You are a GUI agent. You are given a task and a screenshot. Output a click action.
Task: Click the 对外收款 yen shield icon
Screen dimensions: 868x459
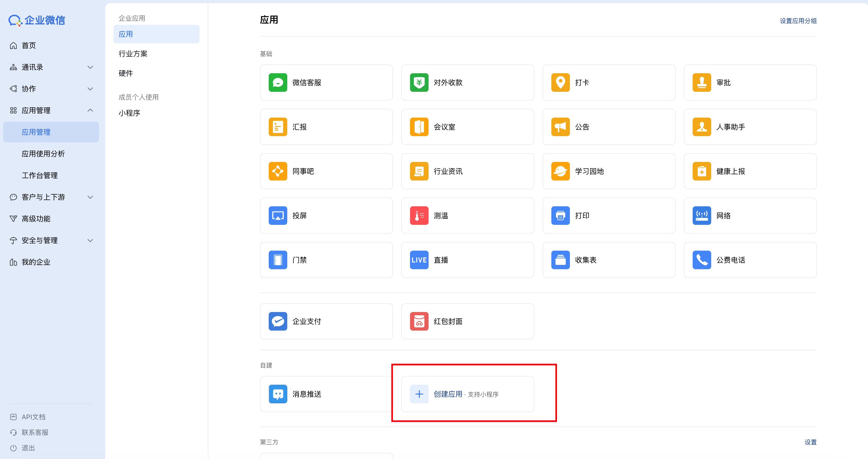[419, 83]
